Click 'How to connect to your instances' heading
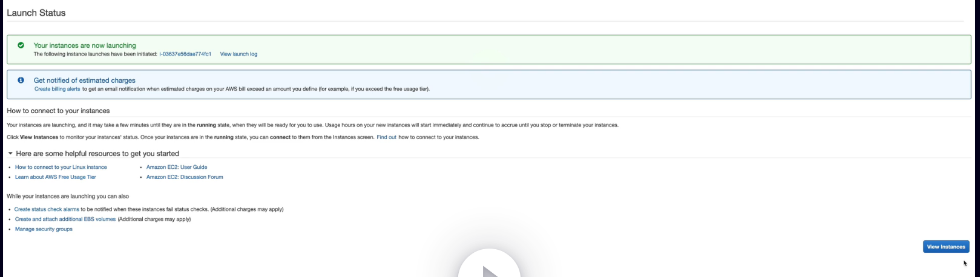 coord(58,111)
